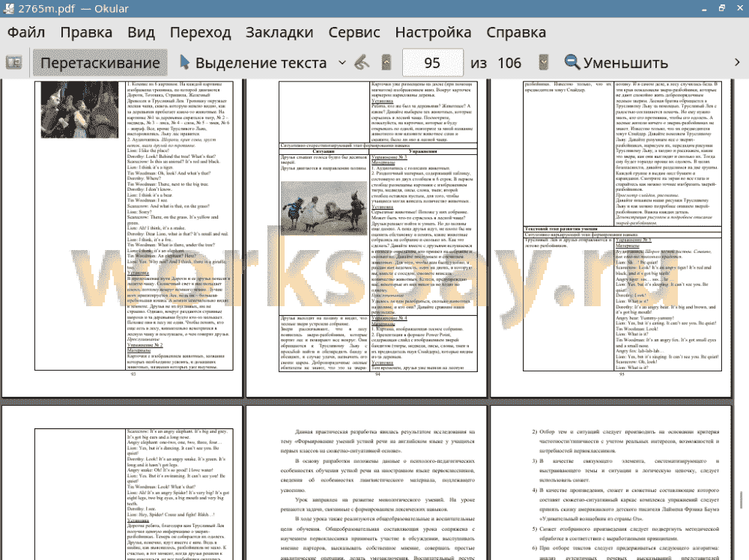Open the Настройка menu
The width and height of the screenshot is (749, 560).
pos(433,32)
